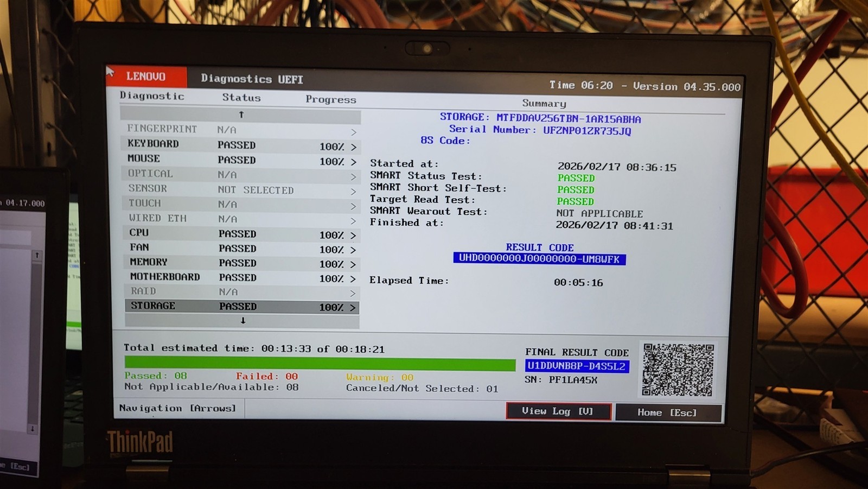Click the Elapsed Time value 00:05:16
Image resolution: width=868 pixels, height=489 pixels.
[x=578, y=283]
